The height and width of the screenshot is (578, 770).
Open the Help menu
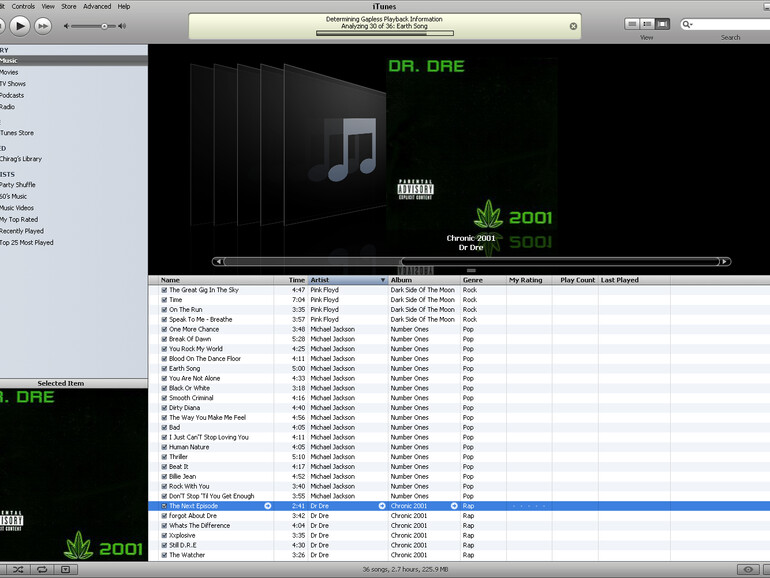(124, 6)
